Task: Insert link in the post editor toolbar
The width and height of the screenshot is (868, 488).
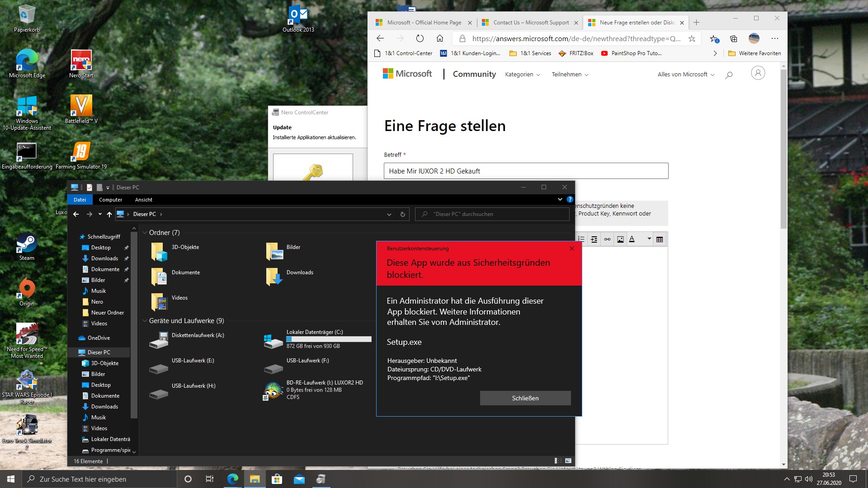Action: point(607,239)
